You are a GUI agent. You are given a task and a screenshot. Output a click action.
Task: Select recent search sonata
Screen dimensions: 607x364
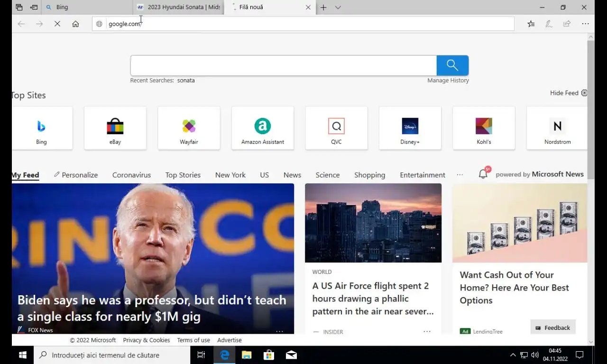point(186,81)
